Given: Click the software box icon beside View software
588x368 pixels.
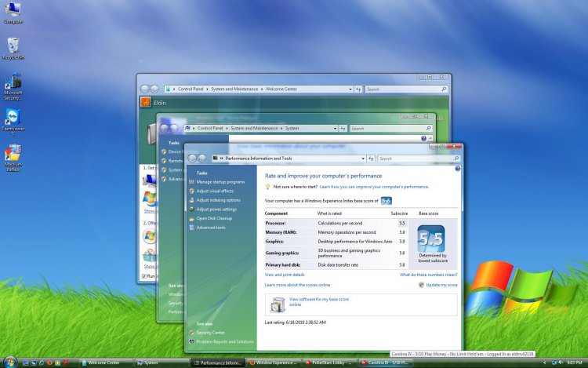Looking at the screenshot, I should [278, 304].
